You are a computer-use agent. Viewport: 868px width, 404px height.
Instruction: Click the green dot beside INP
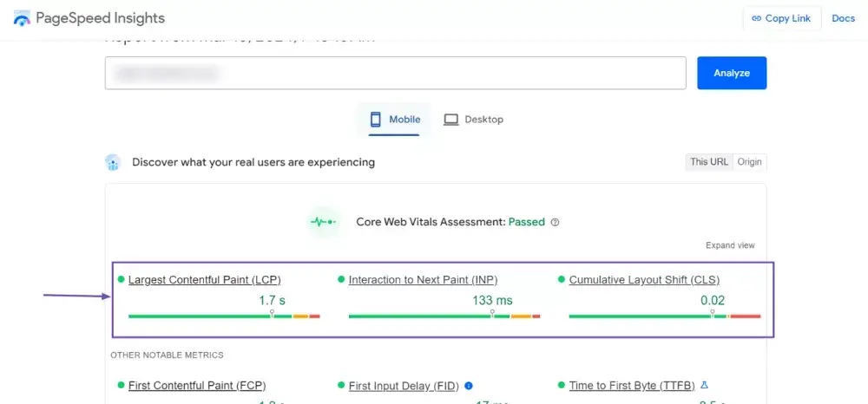pyautogui.click(x=341, y=280)
